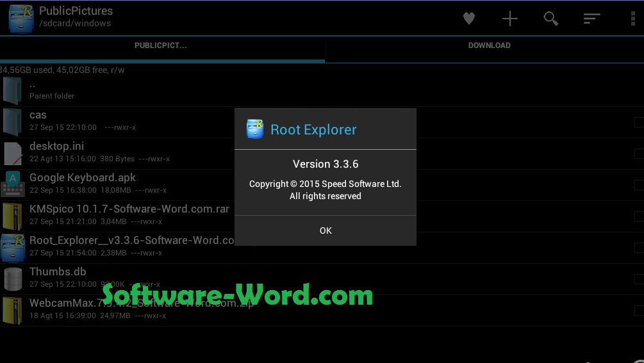
Task: Click the Thumbs.db database icon
Action: pos(13,279)
